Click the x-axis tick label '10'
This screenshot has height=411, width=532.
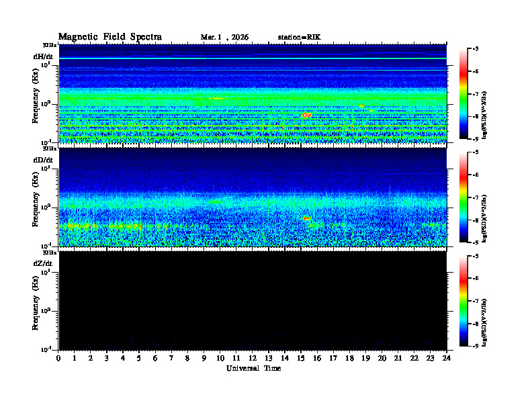coord(220,359)
